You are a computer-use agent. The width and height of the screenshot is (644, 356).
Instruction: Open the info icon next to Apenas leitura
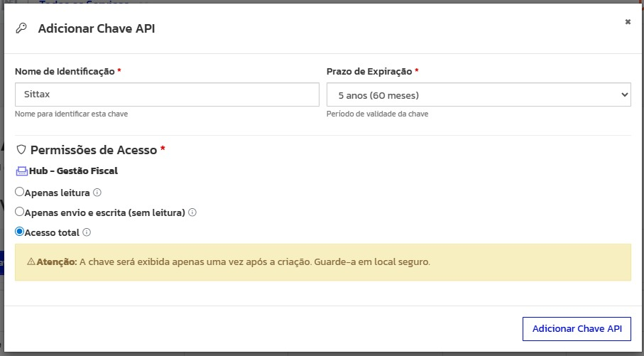point(97,192)
